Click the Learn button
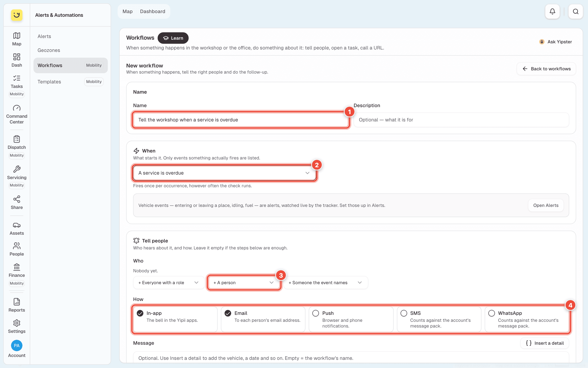This screenshot has height=368, width=588. tap(173, 38)
